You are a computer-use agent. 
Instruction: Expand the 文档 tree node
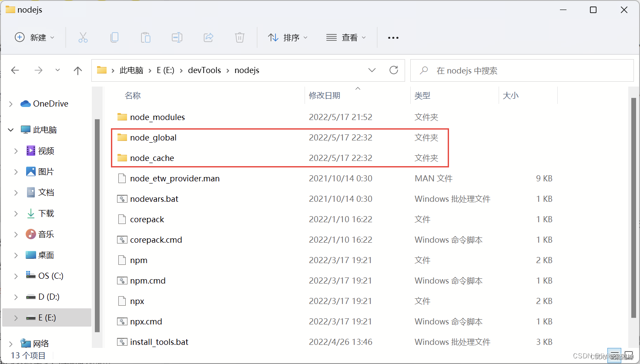coord(16,193)
